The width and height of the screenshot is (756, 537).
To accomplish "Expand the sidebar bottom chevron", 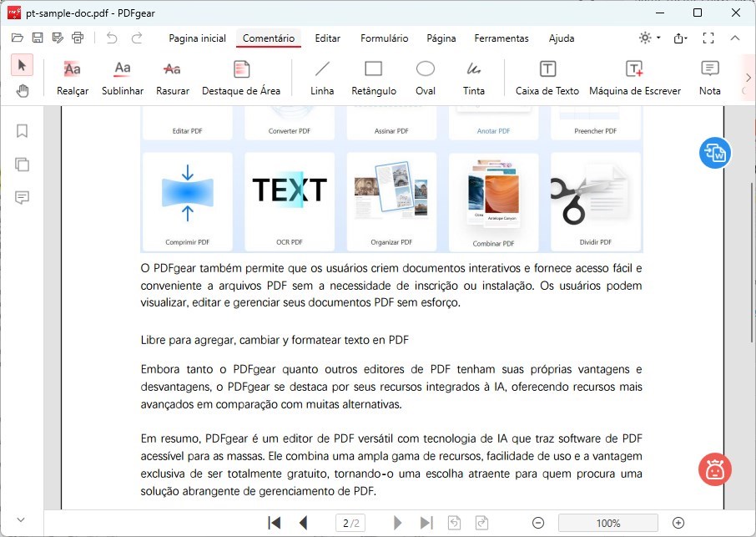I will (21, 519).
